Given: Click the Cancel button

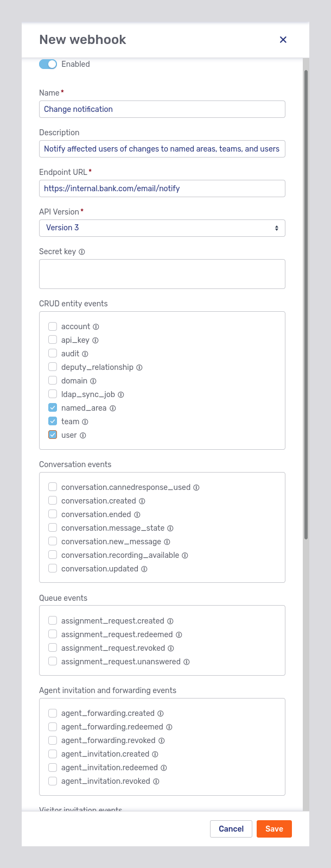Looking at the screenshot, I should 231,829.
